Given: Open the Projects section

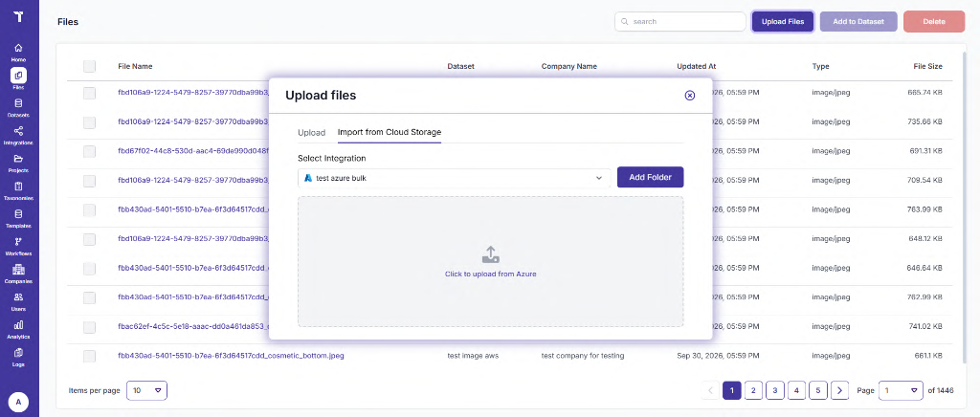Looking at the screenshot, I should click(x=19, y=163).
